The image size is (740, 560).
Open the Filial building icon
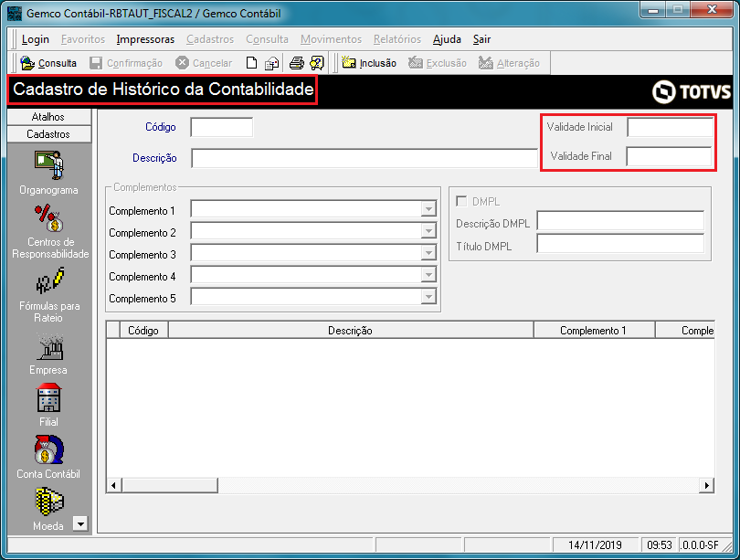tap(49, 397)
